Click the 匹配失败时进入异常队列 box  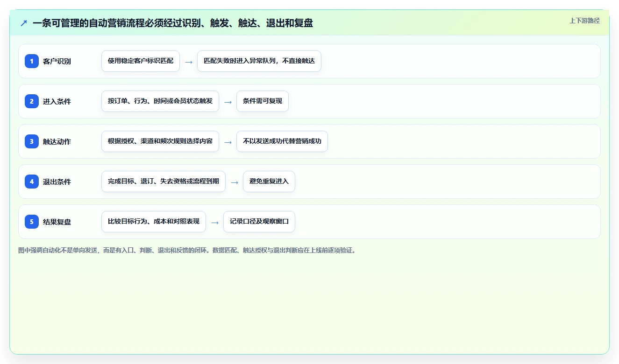point(259,61)
